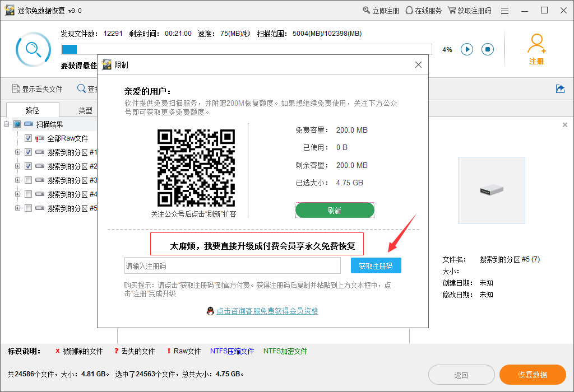Click drive icon beside 搜索到的分区 #4
This screenshot has height=392, width=574.
40,194
